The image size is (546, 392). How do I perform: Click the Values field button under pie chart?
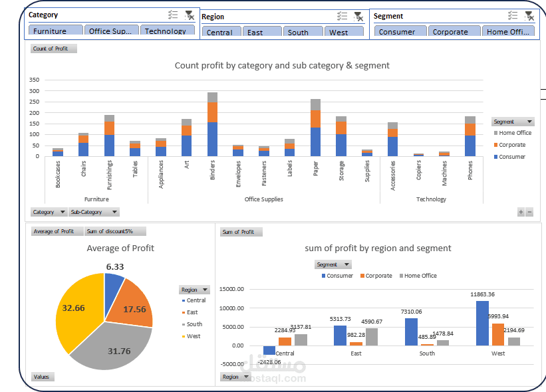[43, 377]
